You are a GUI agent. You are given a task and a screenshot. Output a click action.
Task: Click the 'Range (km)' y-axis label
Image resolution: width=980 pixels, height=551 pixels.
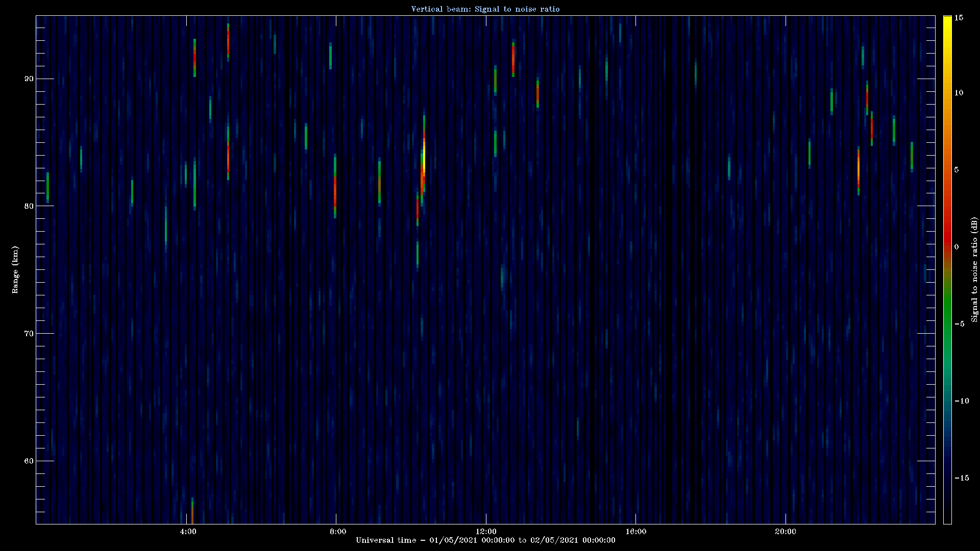click(15, 269)
